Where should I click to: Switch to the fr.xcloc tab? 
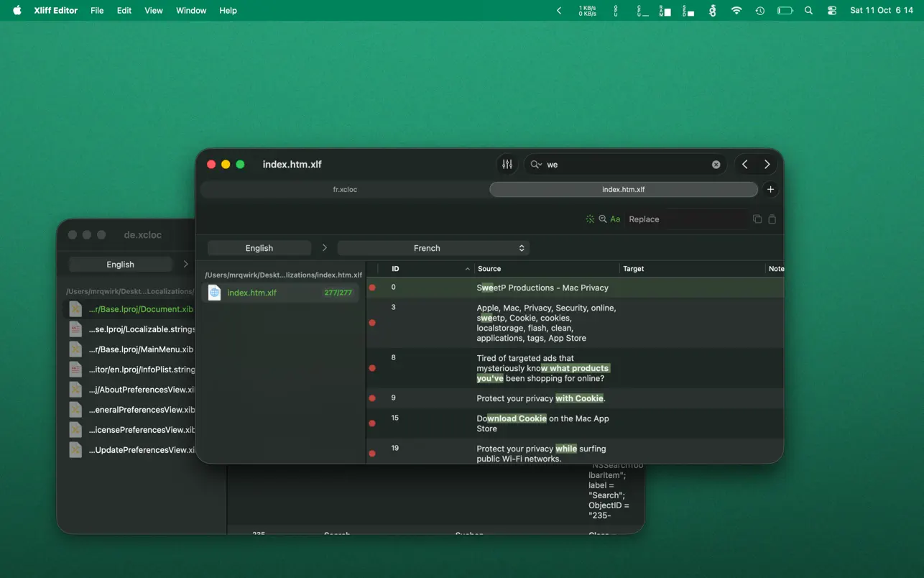tap(345, 189)
